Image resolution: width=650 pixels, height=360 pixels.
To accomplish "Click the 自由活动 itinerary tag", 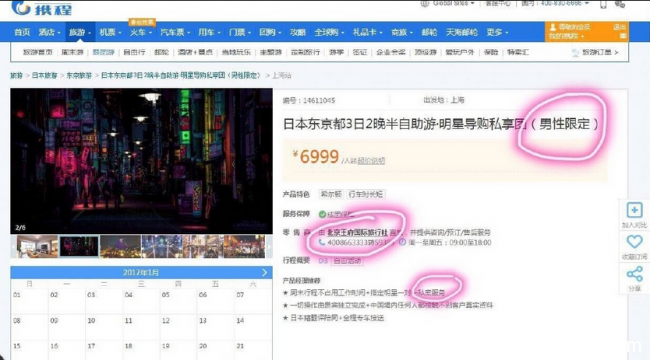I will (x=347, y=261).
